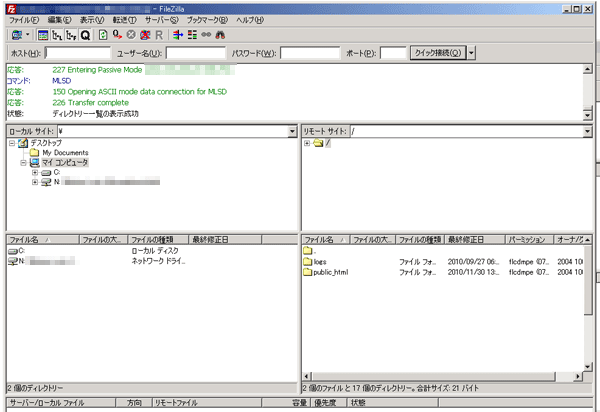This screenshot has width=600, height=412.
Task: Toggle the transfer queue Q icon
Action: coord(85,35)
